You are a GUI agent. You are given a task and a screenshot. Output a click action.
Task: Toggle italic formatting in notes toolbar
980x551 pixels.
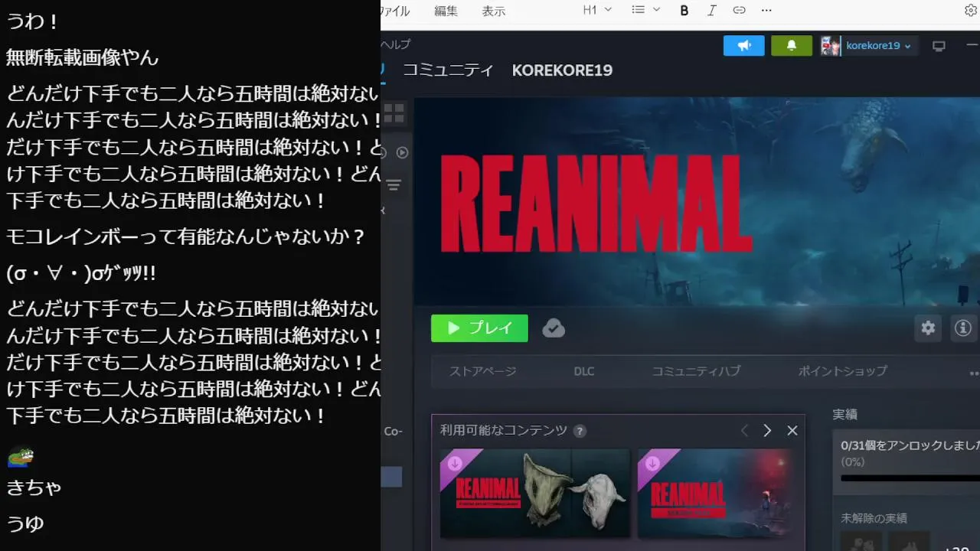point(712,10)
